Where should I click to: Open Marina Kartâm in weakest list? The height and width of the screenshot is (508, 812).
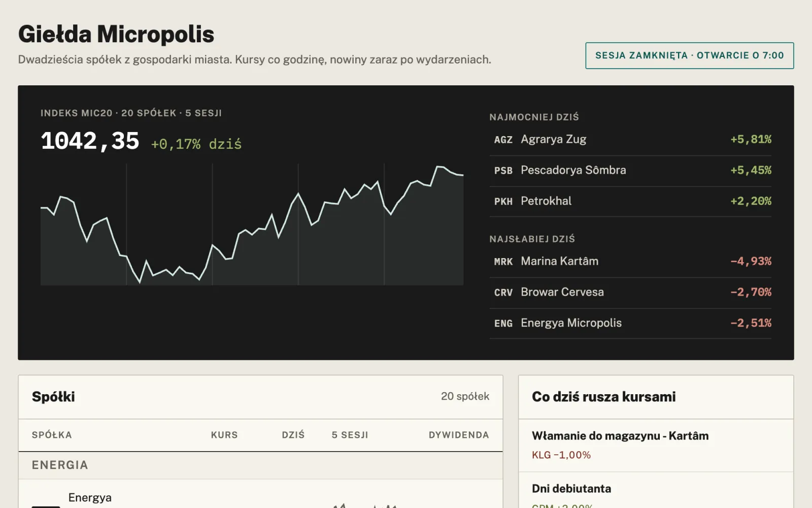[630, 262]
